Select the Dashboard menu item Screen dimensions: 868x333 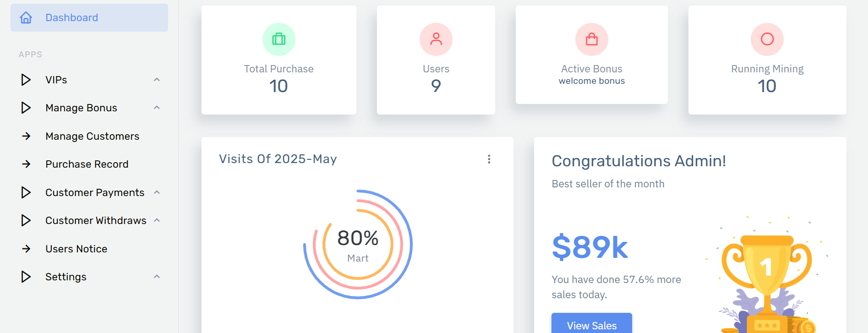(x=89, y=18)
